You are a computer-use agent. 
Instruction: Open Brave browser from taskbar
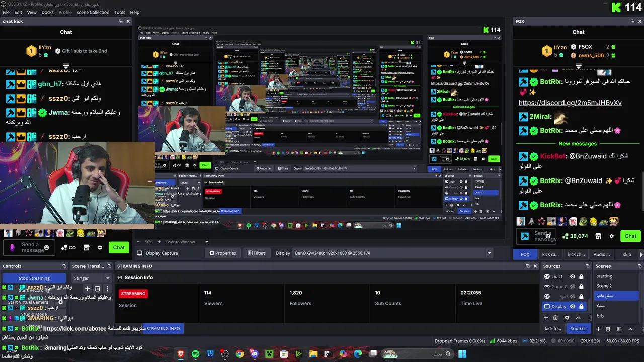181,354
